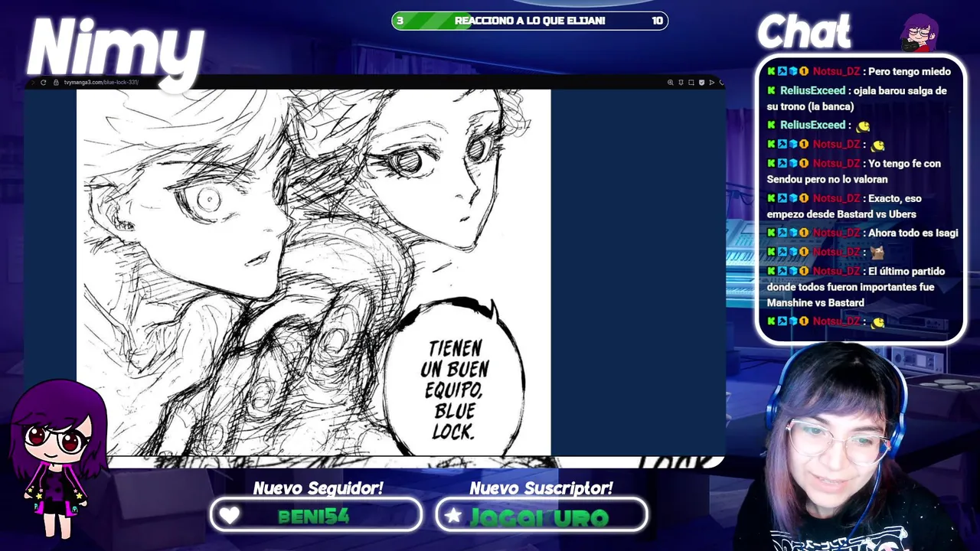Image resolution: width=980 pixels, height=551 pixels.
Task: Click the 'TIENEN UN BUEN EQUIPO' speech bubble
Action: [454, 379]
